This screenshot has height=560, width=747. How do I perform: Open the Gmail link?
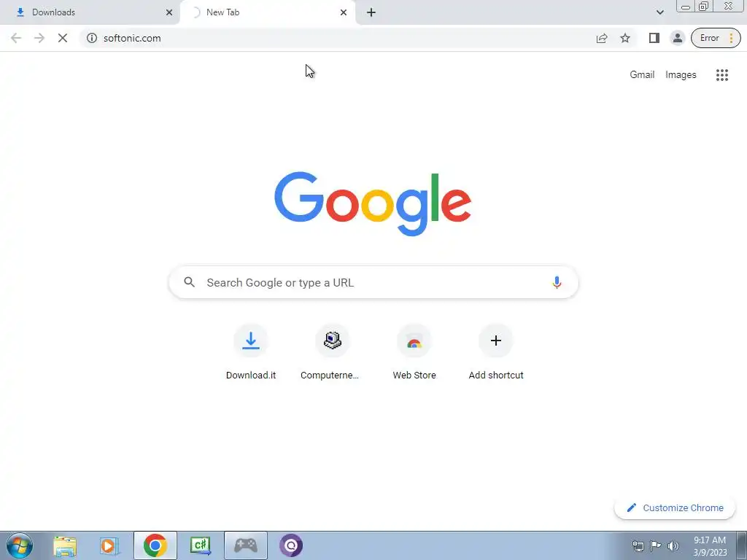[x=642, y=75]
